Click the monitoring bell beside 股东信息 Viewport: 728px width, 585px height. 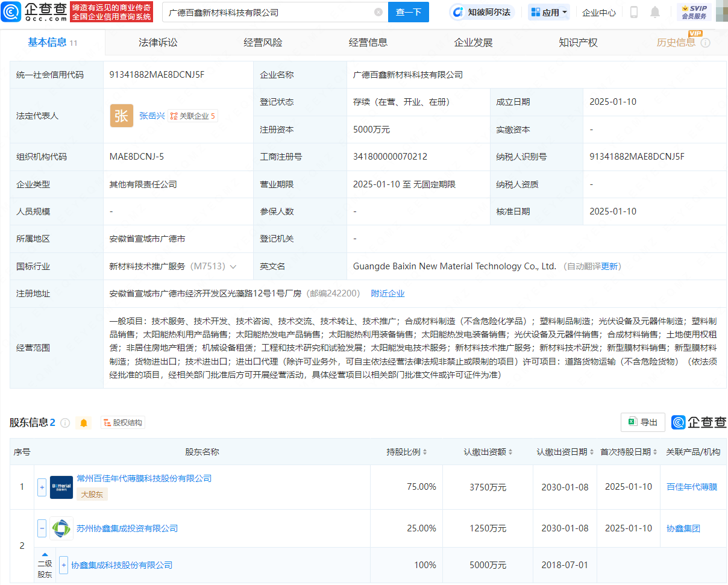point(84,422)
